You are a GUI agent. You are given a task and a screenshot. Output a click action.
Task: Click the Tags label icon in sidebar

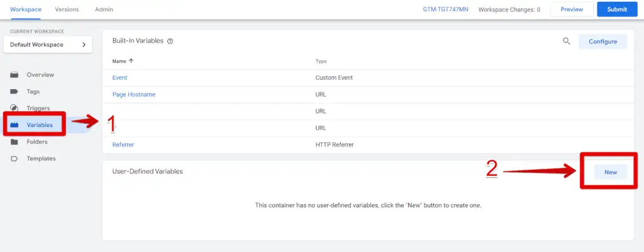coord(14,92)
